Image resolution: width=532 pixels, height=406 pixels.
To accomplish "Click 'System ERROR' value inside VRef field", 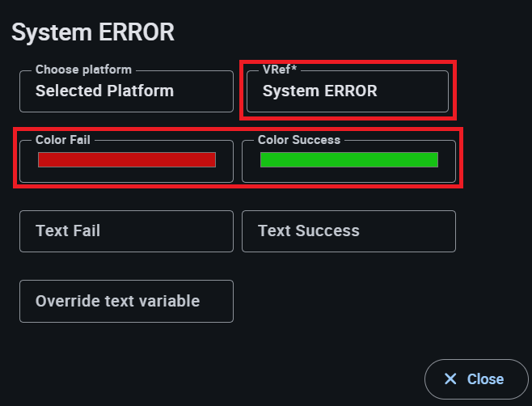I will click(x=320, y=91).
